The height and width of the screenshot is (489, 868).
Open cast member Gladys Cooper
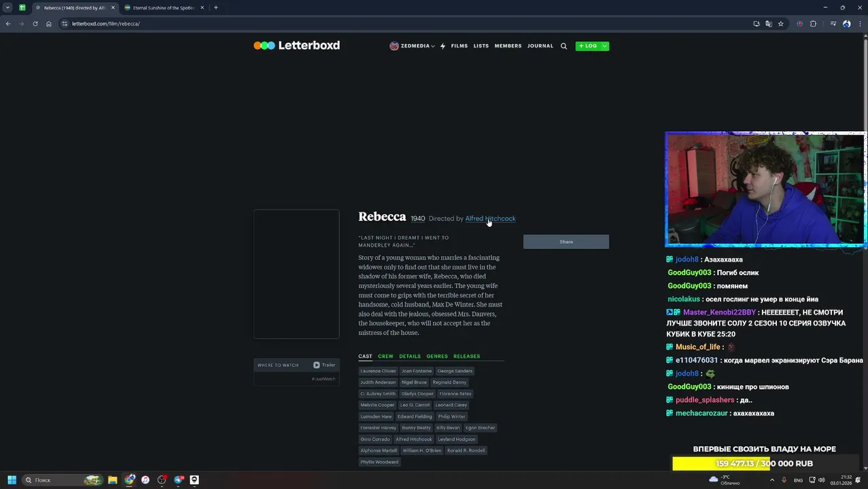pyautogui.click(x=417, y=394)
